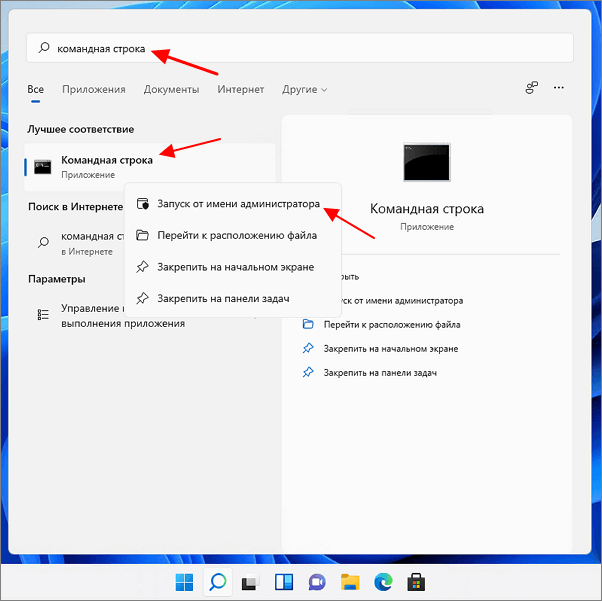Open the Документы tab
This screenshot has width=602, height=601.
[171, 89]
